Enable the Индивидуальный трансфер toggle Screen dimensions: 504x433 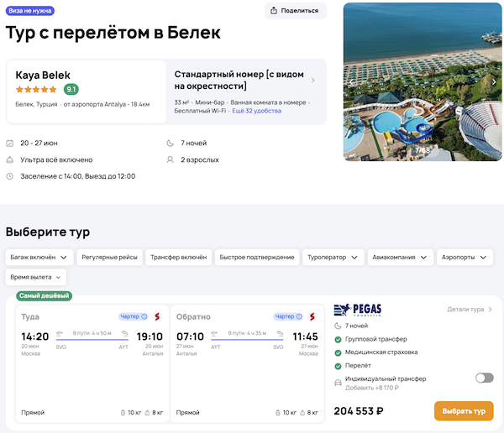(x=484, y=378)
